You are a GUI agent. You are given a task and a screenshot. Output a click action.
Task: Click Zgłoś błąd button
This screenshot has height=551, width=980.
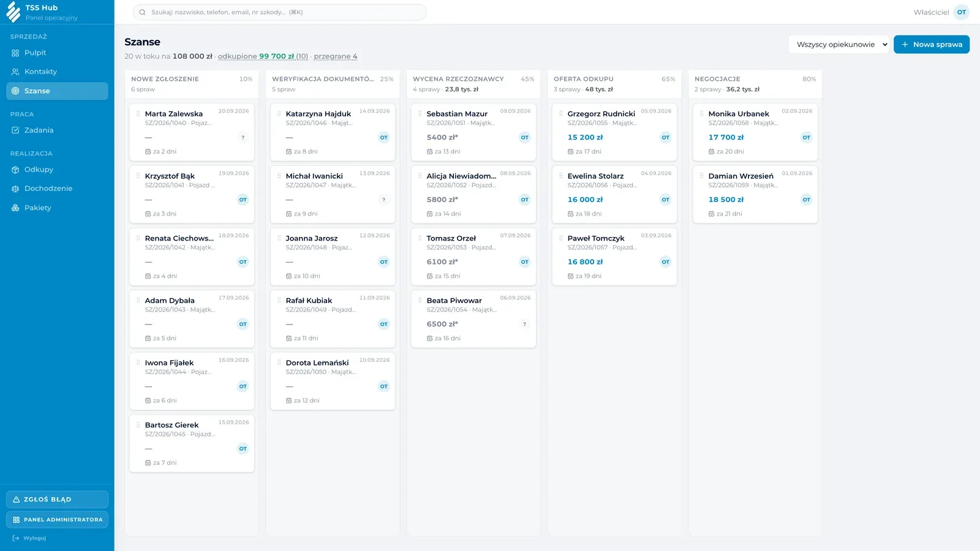click(x=57, y=500)
